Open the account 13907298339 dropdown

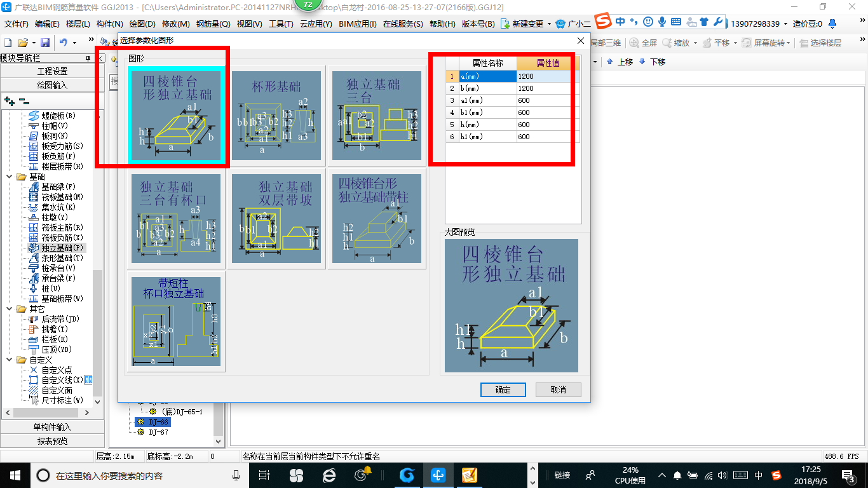[x=786, y=24]
